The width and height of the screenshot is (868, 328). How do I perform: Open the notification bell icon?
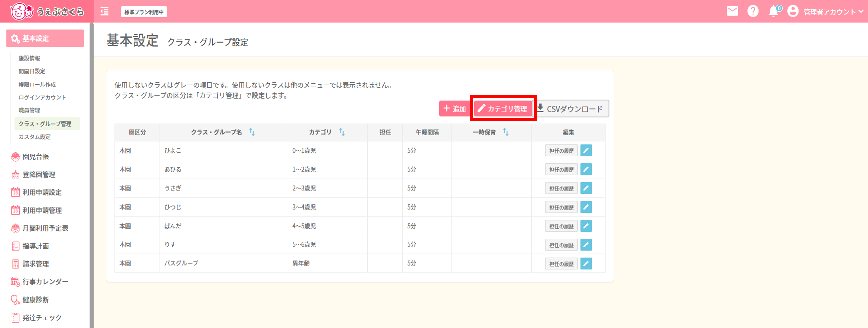pyautogui.click(x=774, y=11)
